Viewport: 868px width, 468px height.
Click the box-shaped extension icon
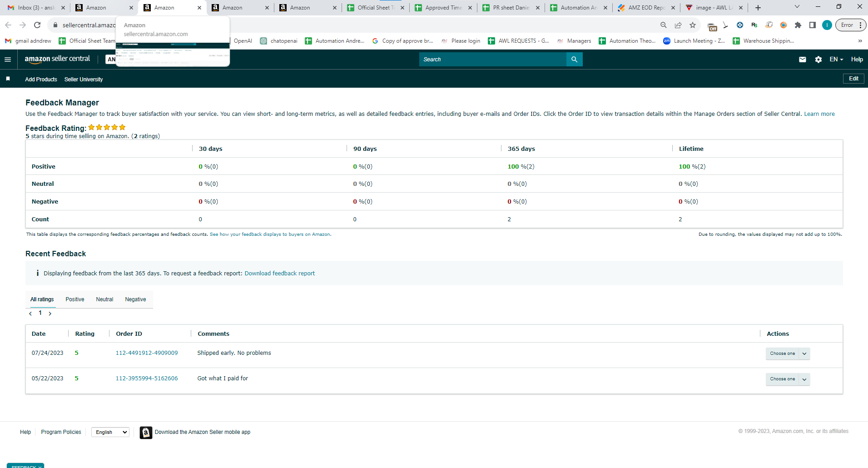click(769, 25)
